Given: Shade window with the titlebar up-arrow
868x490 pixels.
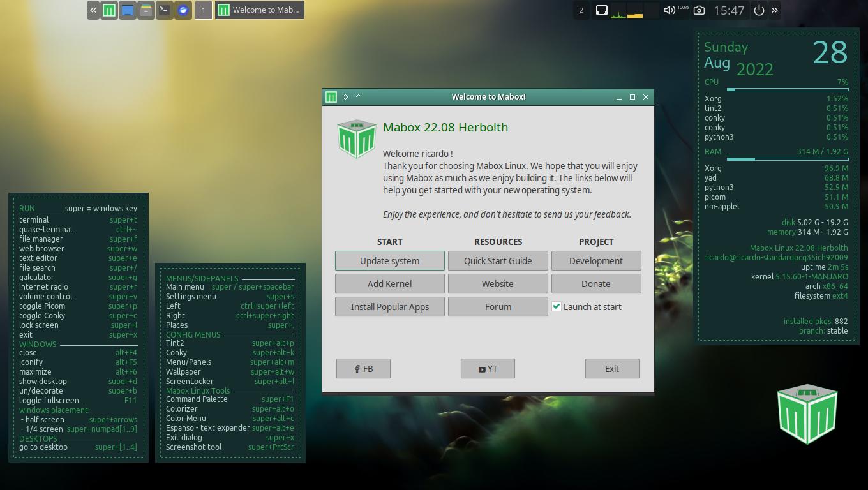Looking at the screenshot, I should [x=359, y=96].
